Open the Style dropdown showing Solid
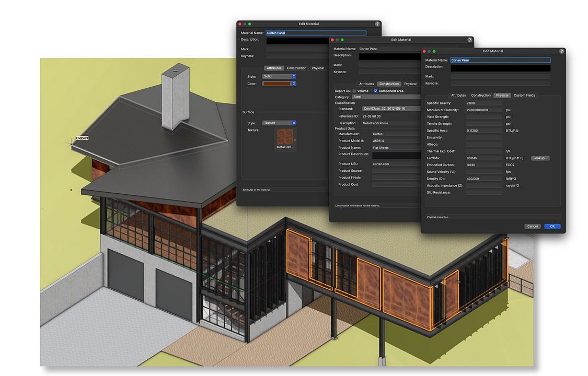Image resolution: width=588 pixels, height=376 pixels. [x=279, y=76]
